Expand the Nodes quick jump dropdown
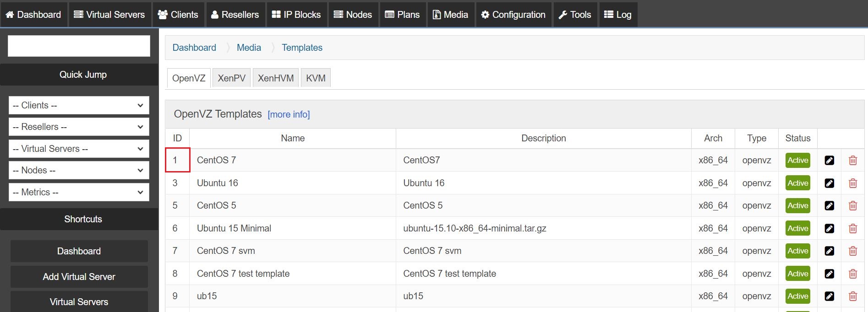Viewport: 868px width, 312px height. click(79, 170)
